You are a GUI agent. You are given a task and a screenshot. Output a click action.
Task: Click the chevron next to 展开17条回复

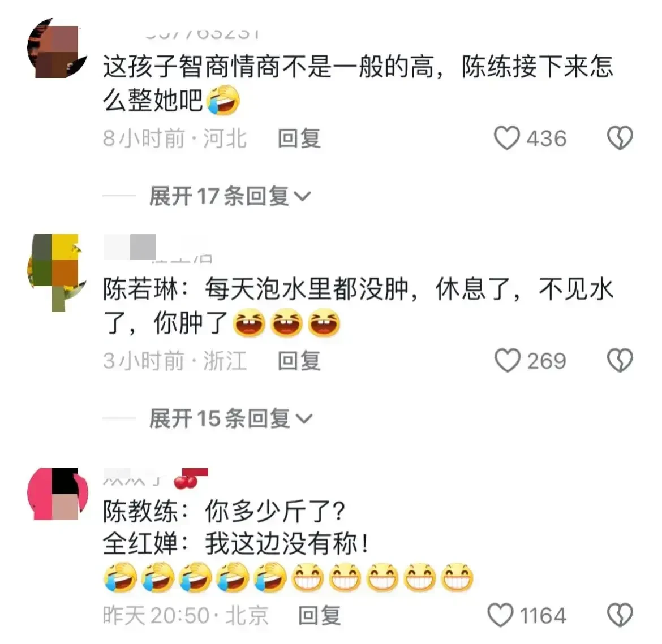[x=302, y=196]
